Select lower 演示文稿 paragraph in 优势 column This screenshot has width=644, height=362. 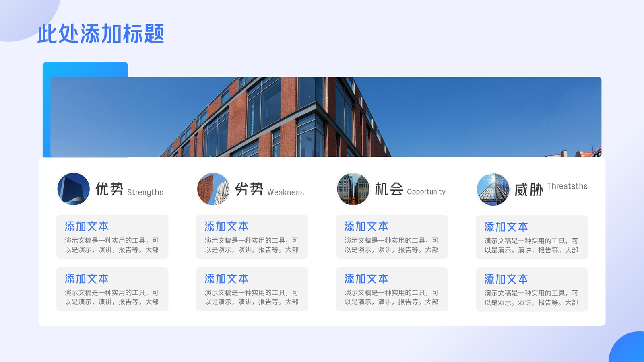click(x=112, y=297)
